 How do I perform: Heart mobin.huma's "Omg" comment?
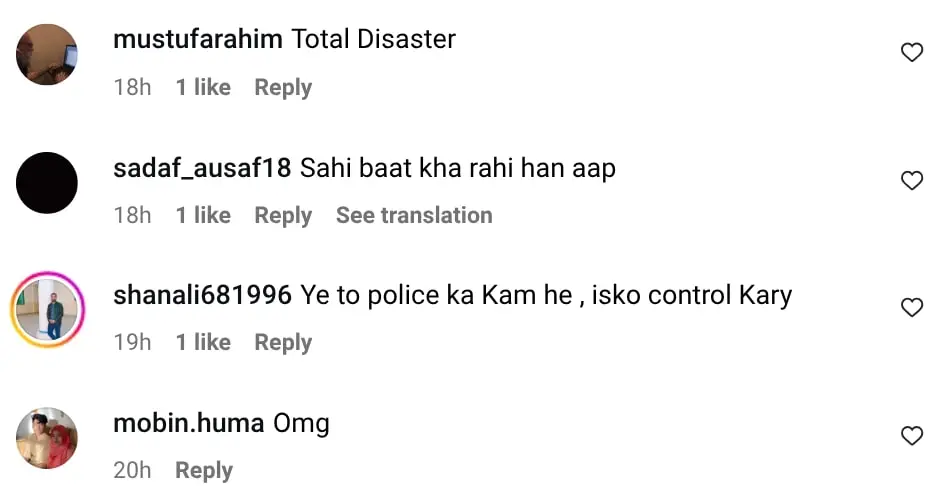click(912, 436)
